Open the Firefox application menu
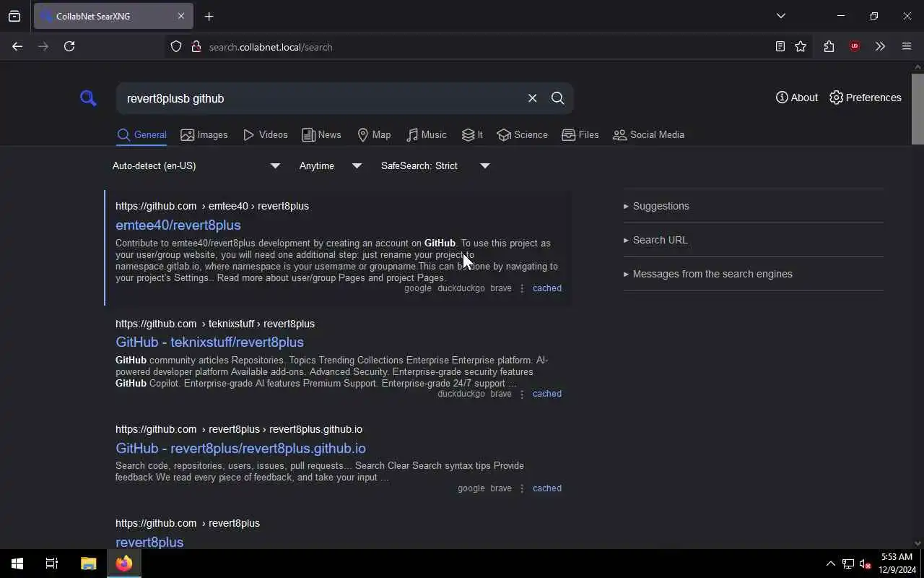924x578 pixels. tap(907, 46)
